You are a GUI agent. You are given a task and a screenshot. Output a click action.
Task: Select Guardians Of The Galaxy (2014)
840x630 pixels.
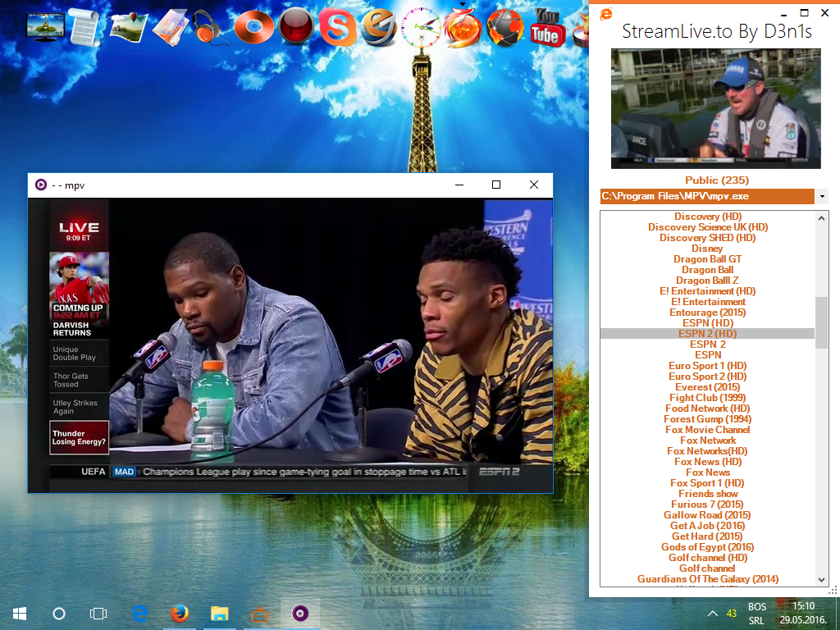(x=708, y=579)
